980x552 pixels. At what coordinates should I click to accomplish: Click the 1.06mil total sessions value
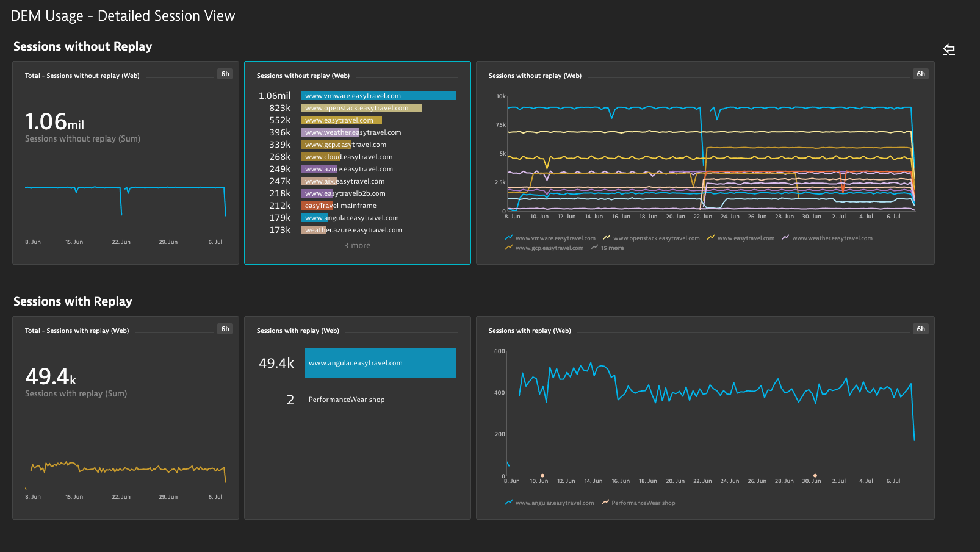[54, 122]
